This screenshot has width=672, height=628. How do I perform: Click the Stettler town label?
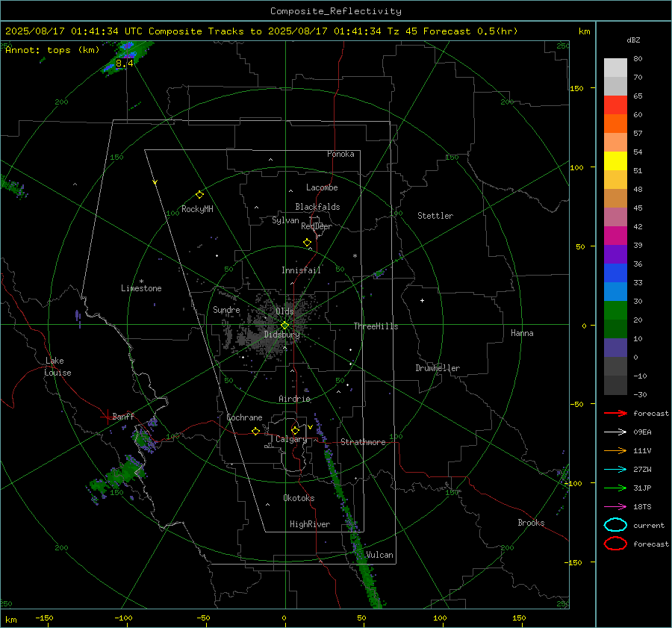pyautogui.click(x=435, y=216)
